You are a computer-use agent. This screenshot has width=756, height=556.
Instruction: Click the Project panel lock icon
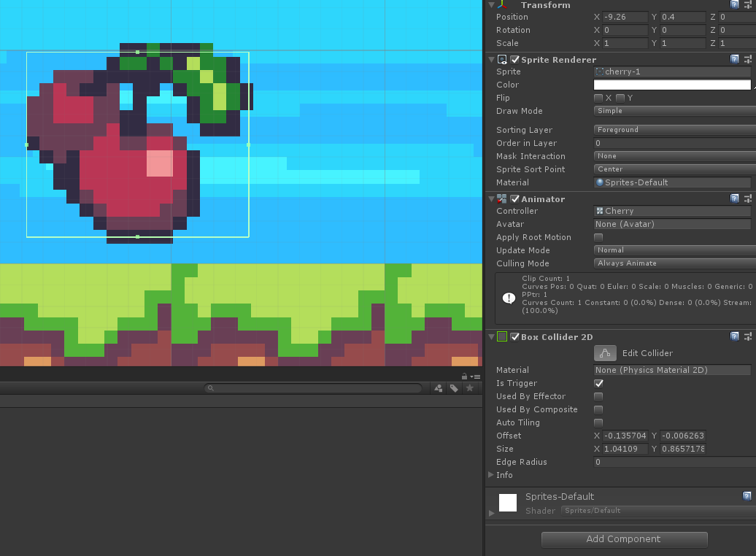(x=464, y=377)
